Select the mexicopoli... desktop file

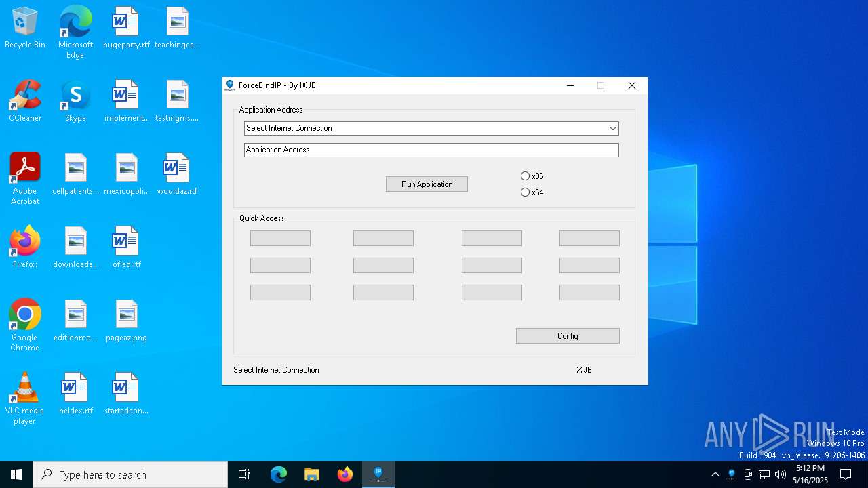click(x=126, y=175)
